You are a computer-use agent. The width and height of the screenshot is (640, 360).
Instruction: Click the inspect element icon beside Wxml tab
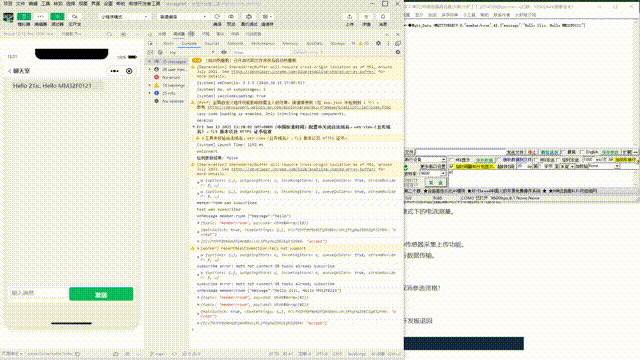(x=151, y=43)
